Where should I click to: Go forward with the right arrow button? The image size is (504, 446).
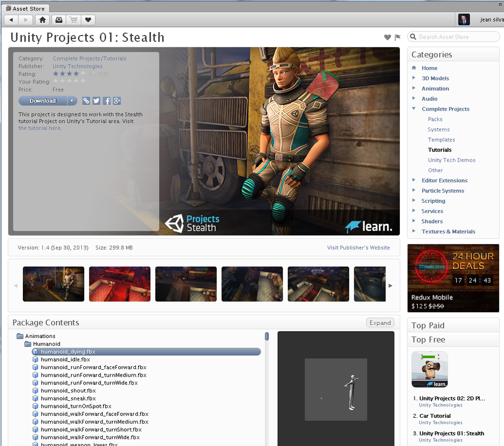click(x=26, y=20)
